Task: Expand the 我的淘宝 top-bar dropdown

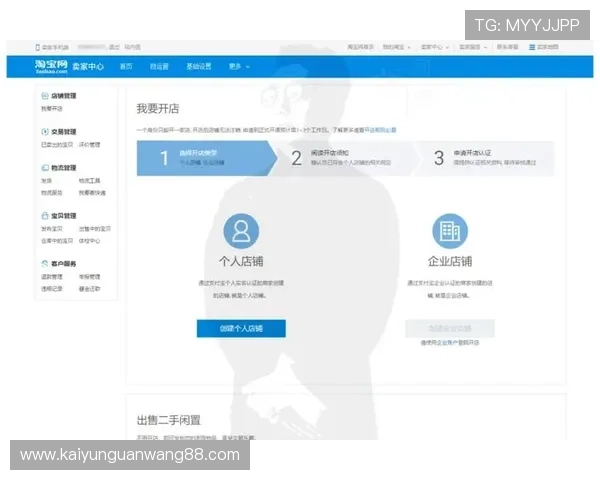Action: click(396, 47)
